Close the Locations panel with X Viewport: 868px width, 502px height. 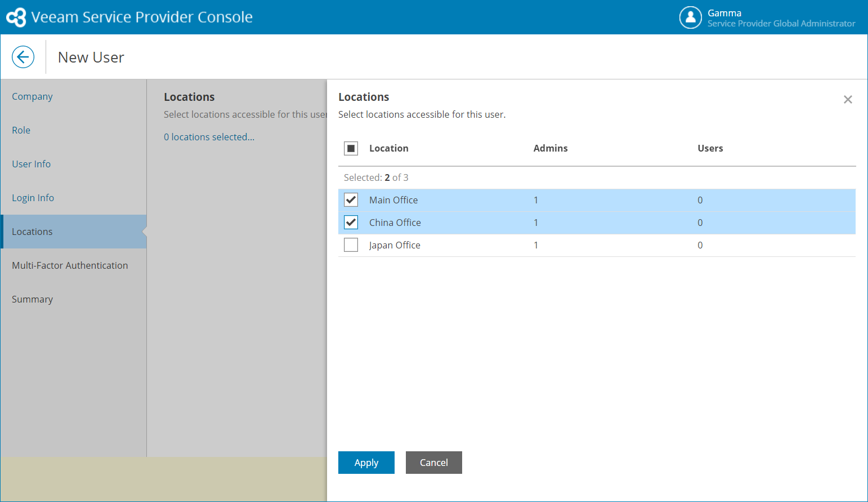848,100
